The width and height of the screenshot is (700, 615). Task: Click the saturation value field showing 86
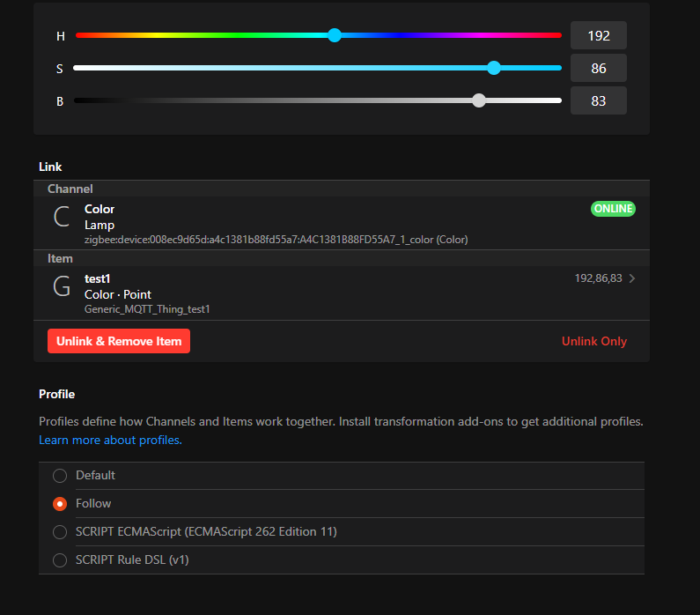[599, 68]
